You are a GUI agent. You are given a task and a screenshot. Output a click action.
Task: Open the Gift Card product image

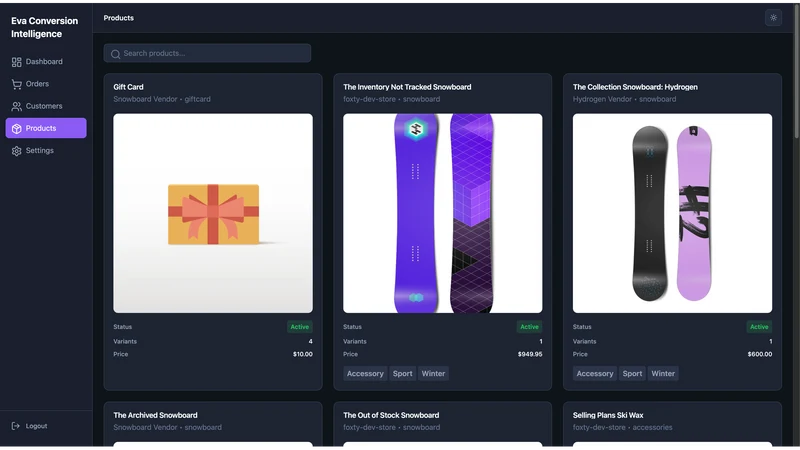click(213, 213)
